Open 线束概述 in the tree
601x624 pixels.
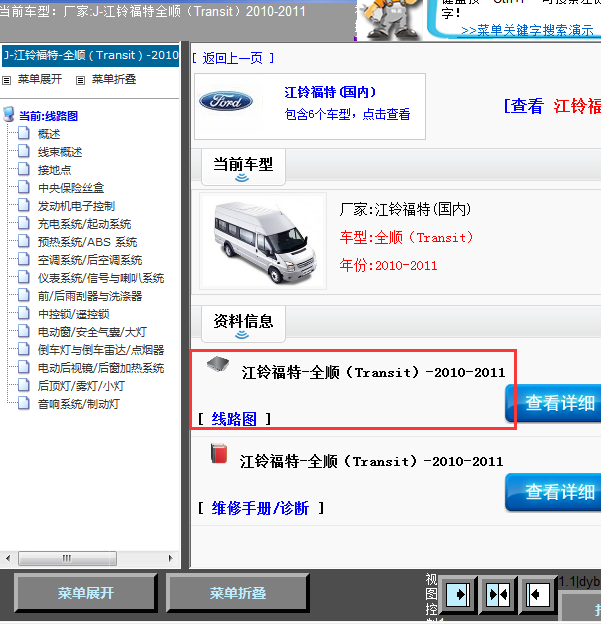tap(60, 152)
